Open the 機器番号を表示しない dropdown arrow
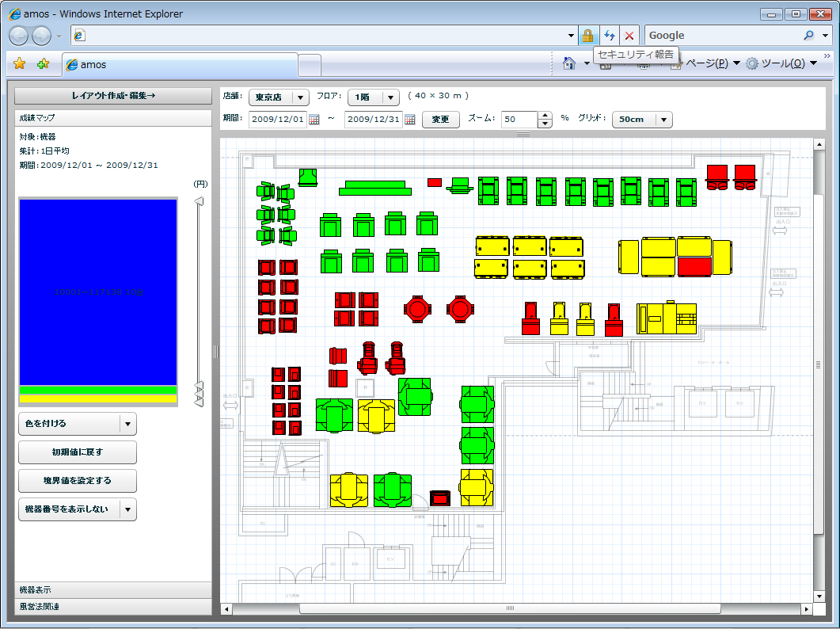This screenshot has height=629, width=840. coord(127,509)
